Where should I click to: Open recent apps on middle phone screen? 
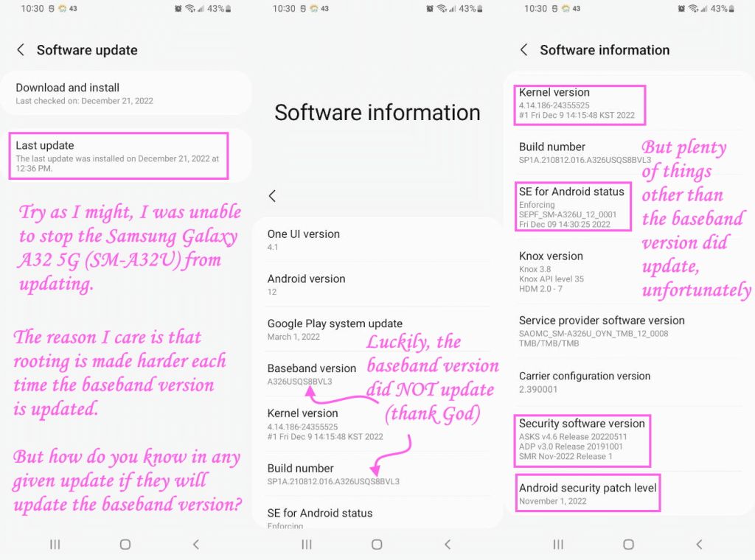pyautogui.click(x=307, y=544)
